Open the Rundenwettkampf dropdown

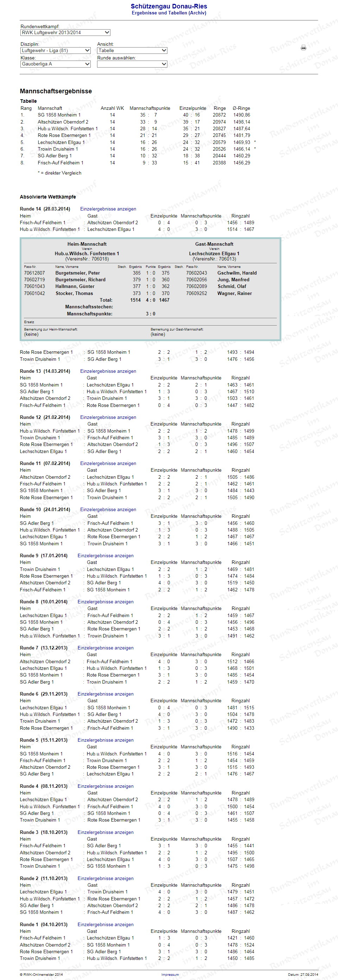click(x=65, y=33)
